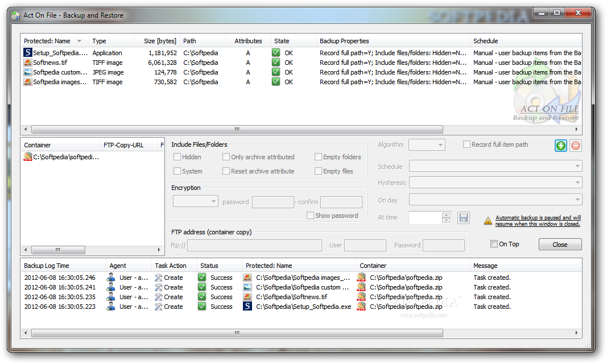Click the Backup Log Time column header

pos(64,266)
